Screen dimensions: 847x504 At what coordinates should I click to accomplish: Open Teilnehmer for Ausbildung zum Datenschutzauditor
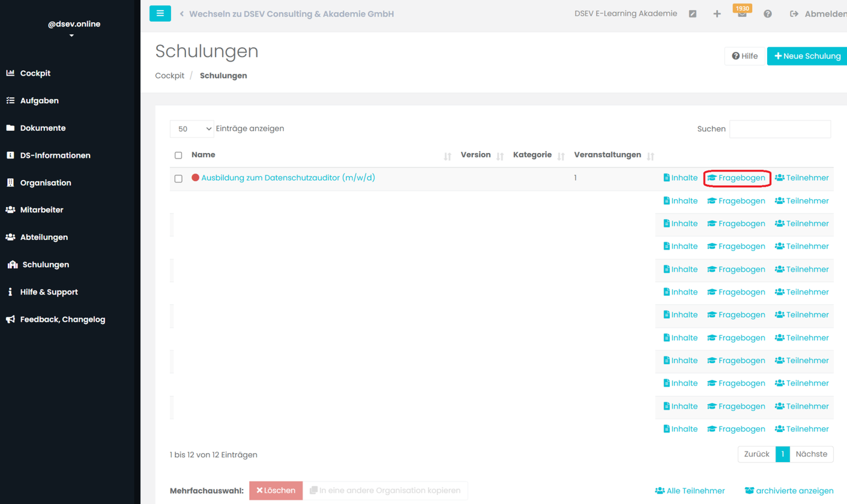tap(802, 178)
